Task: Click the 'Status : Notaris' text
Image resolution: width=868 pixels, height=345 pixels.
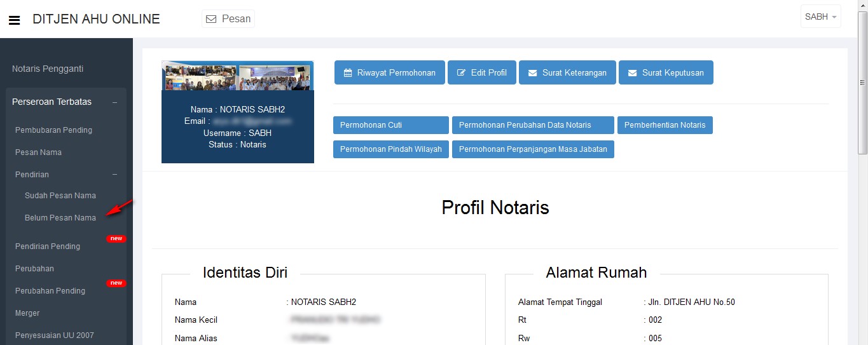Action: click(237, 144)
